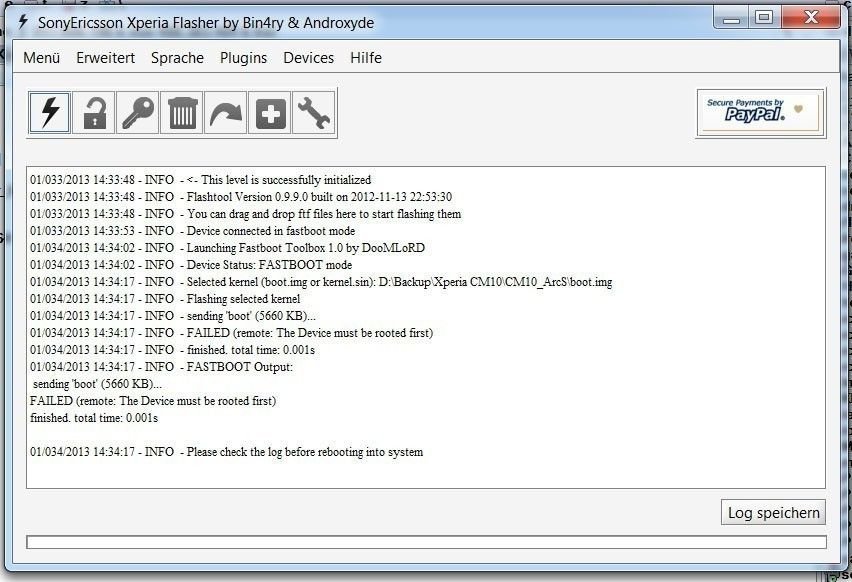The width and height of the screenshot is (852, 582).
Task: Click the INFO line 'finished. total time: 0.001s'
Action: (x=172, y=349)
